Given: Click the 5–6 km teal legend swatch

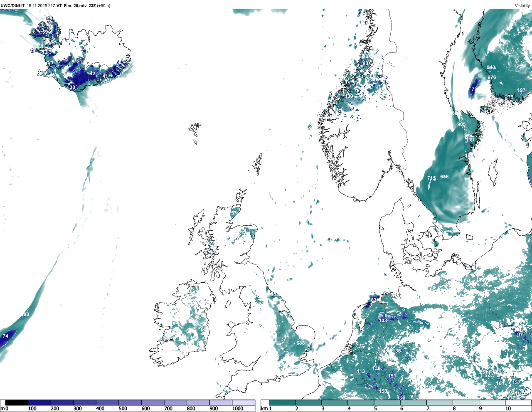Looking at the screenshot, I should pyautogui.click(x=387, y=402).
